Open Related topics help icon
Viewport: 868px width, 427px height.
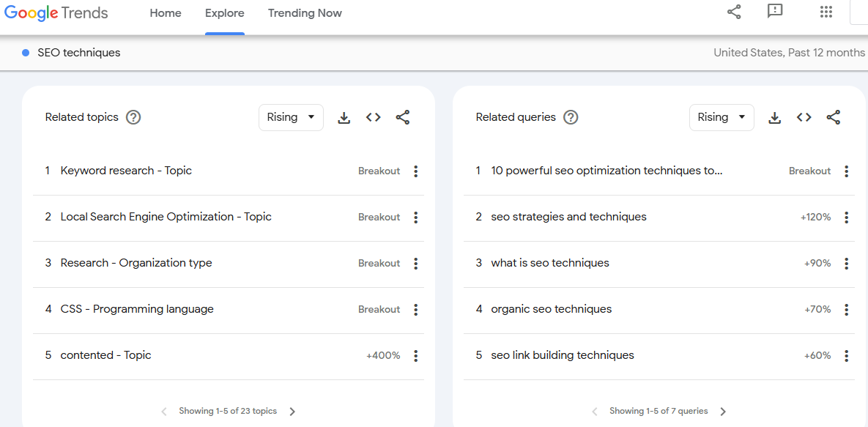pyautogui.click(x=133, y=117)
